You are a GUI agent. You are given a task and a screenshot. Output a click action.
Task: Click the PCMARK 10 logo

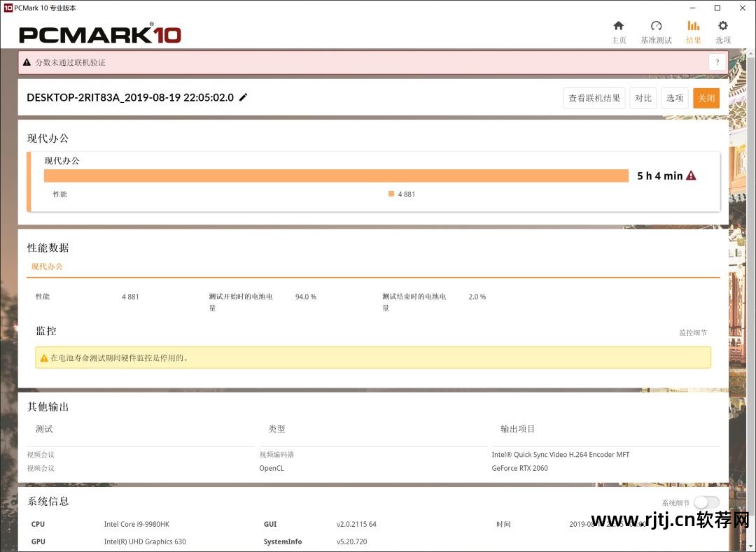tap(100, 34)
